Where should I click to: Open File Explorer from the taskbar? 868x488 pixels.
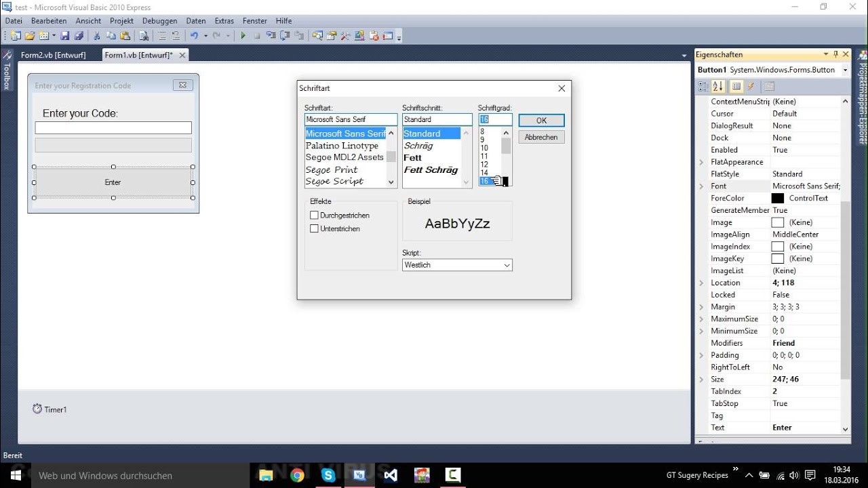click(266, 475)
